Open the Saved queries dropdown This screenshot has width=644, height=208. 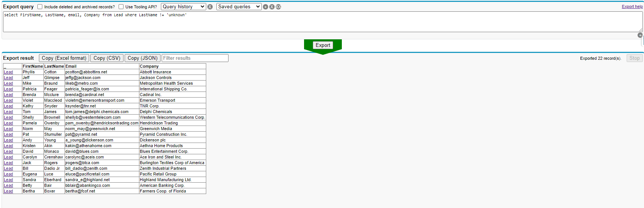tap(239, 7)
